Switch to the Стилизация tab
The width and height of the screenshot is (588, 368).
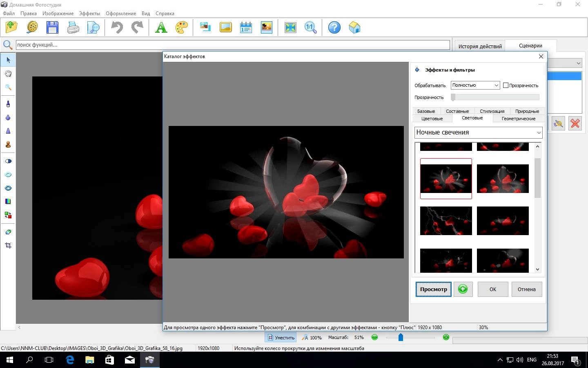[492, 111]
